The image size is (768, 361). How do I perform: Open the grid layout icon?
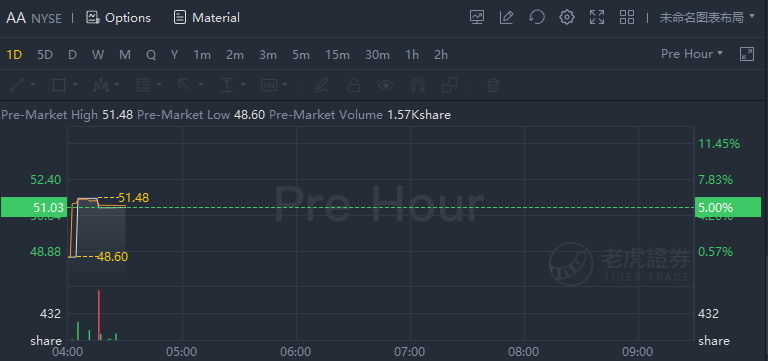[x=627, y=18]
